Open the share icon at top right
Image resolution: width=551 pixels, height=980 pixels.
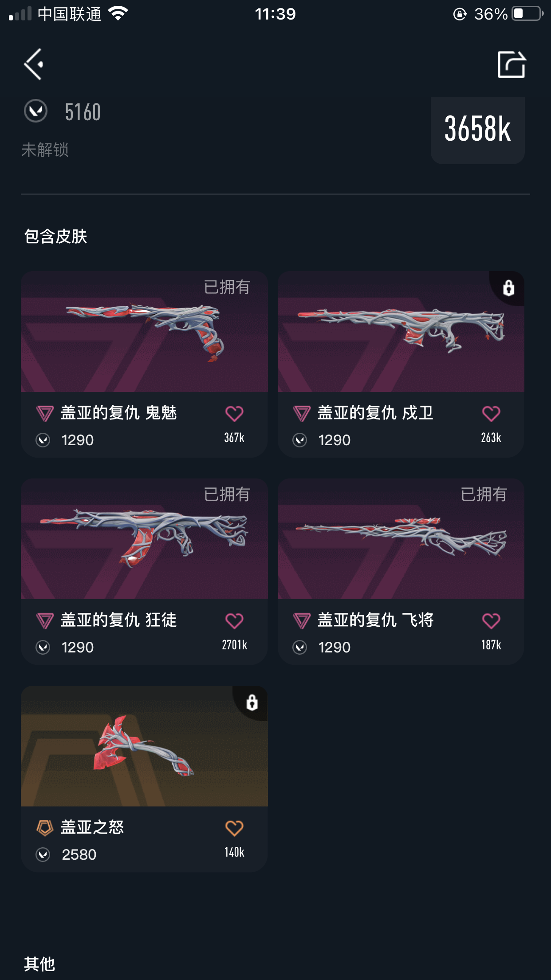(x=512, y=64)
